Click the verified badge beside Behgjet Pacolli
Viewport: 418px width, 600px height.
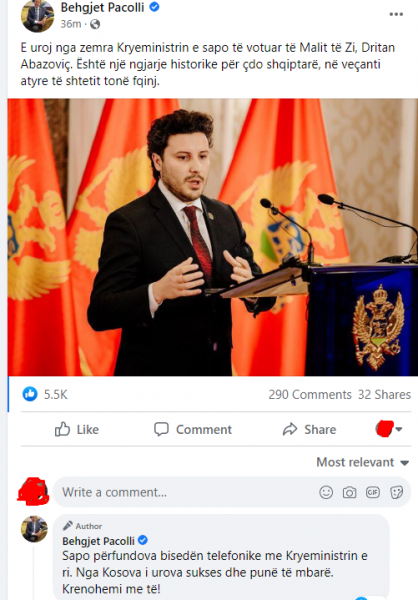(x=154, y=7)
